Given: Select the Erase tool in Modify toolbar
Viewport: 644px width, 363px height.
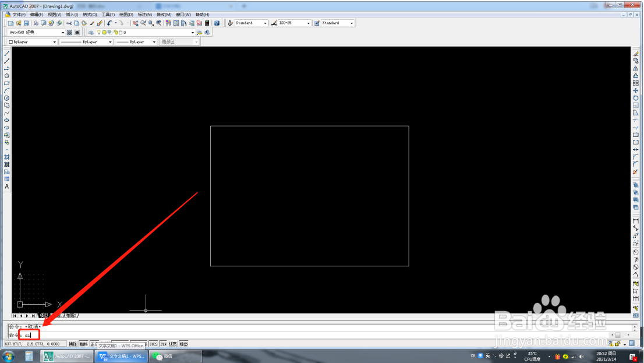Looking at the screenshot, I should (x=636, y=54).
